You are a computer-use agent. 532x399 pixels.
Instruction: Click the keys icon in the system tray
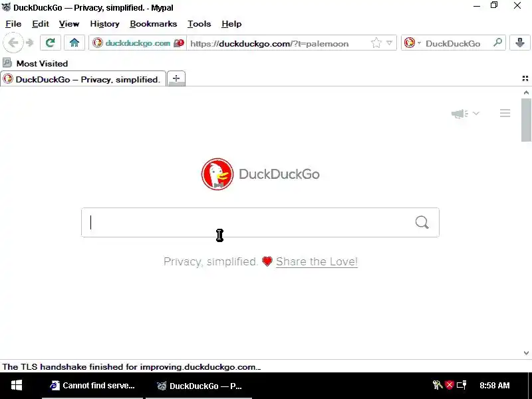tap(438, 385)
